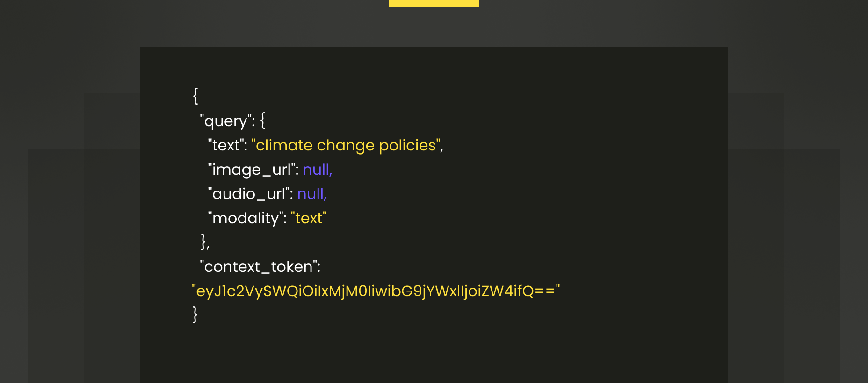
Task: Click the "modality" key name
Action: 246,218
